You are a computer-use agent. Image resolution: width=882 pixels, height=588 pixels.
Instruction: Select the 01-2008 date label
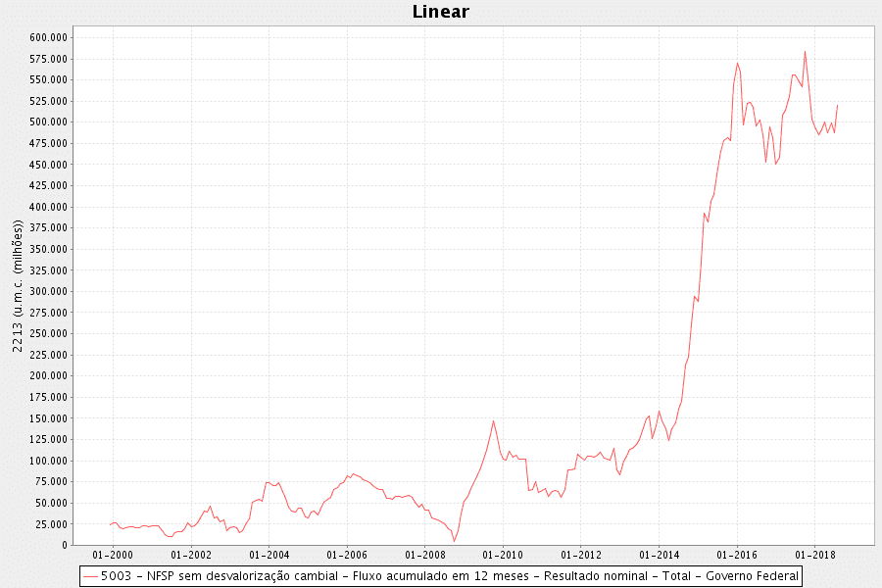[x=424, y=555]
